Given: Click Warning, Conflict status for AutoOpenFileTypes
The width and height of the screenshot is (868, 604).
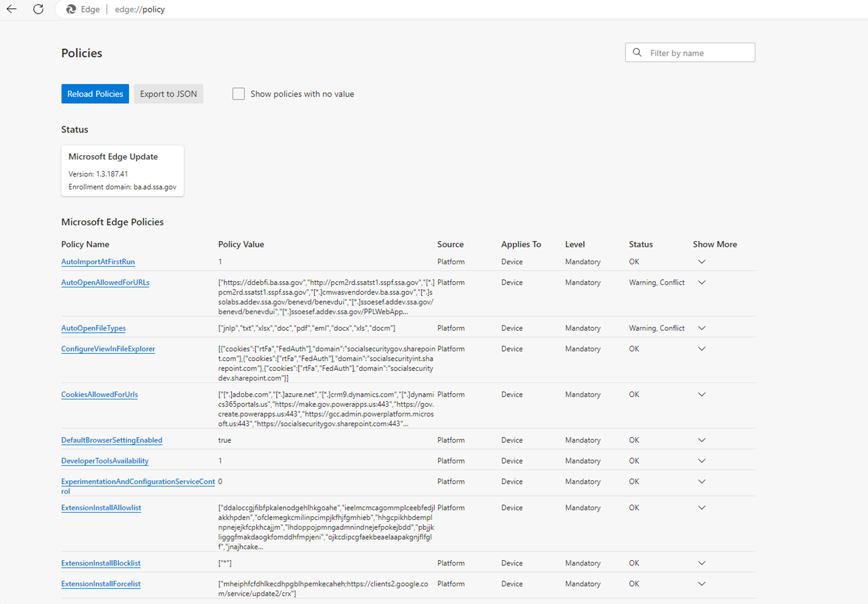Looking at the screenshot, I should (656, 328).
